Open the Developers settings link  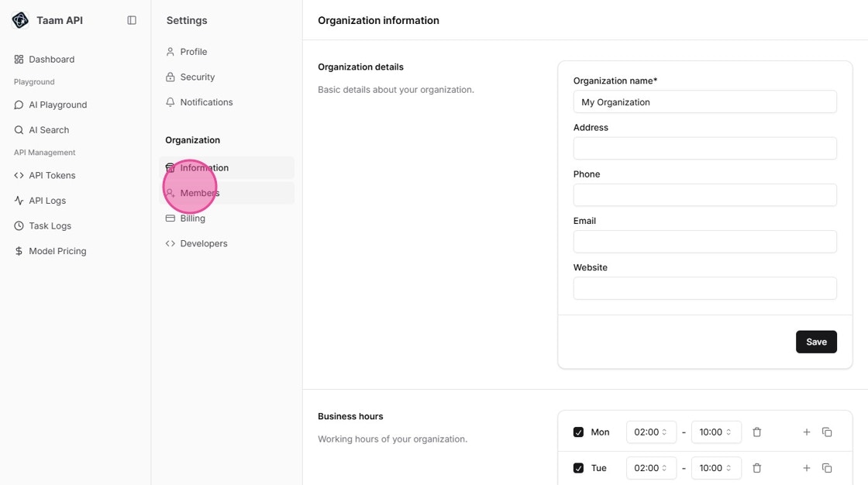[x=203, y=242]
